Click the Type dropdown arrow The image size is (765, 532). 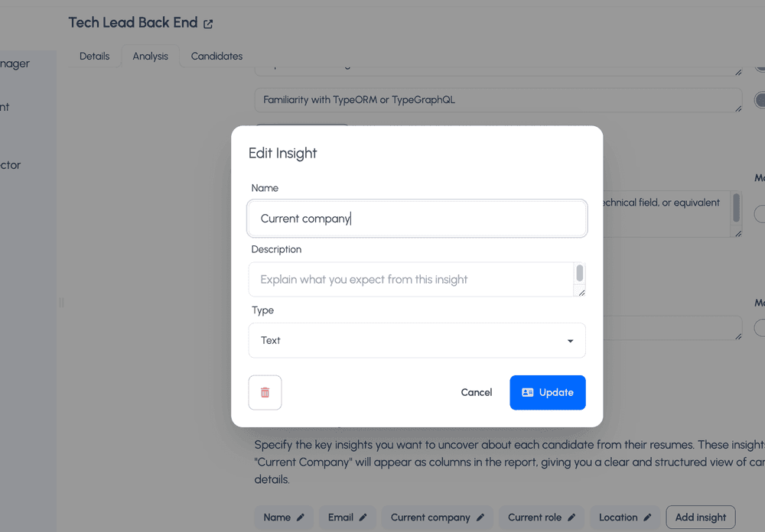click(x=570, y=341)
